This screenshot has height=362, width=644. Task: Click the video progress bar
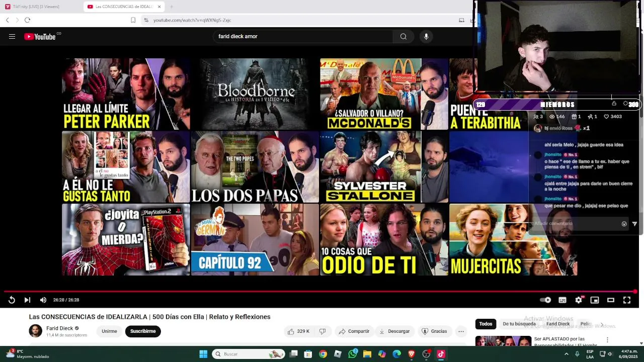(320, 292)
